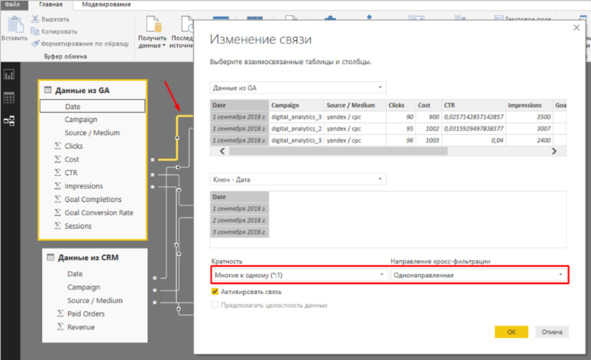Screen dimensions: 591x360
Task: Close the Изменение связи dialog
Action: 576,28
